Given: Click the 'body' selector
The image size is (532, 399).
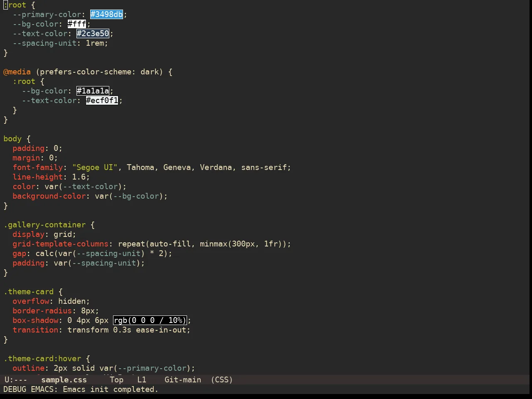Looking at the screenshot, I should [x=12, y=139].
